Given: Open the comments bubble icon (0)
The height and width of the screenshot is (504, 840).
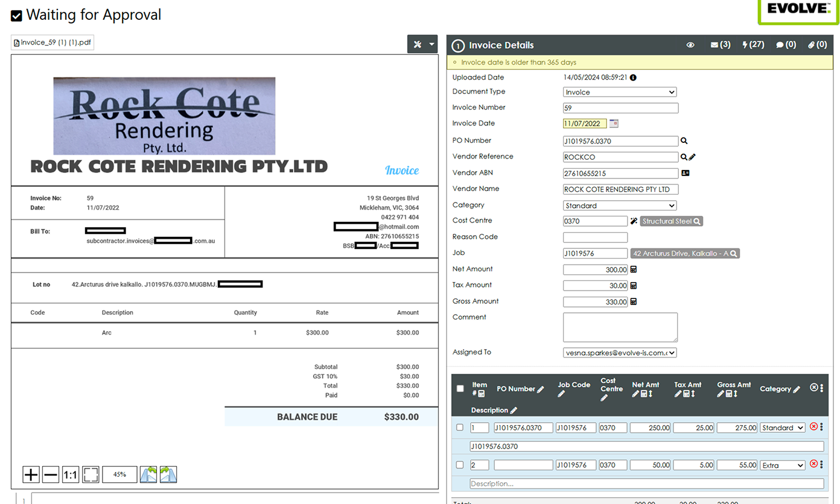Looking at the screenshot, I should (786, 45).
